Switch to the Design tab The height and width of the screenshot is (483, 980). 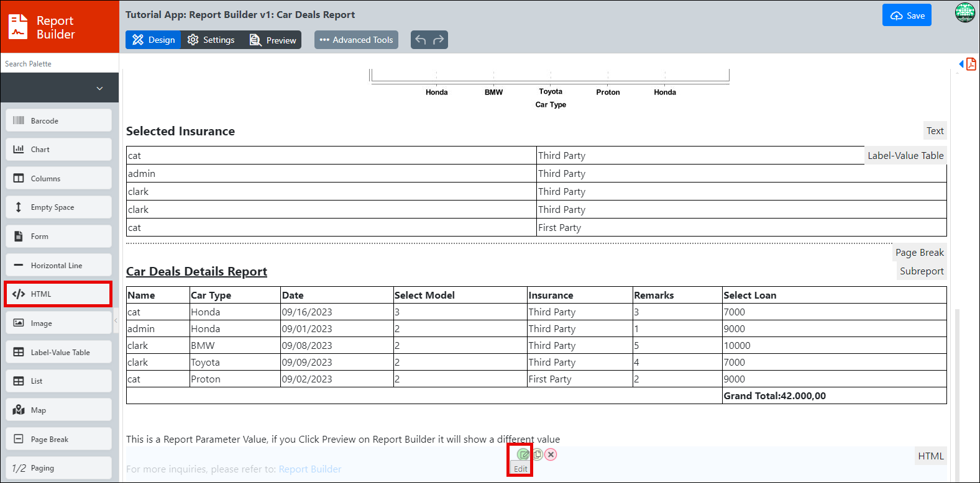coord(153,40)
